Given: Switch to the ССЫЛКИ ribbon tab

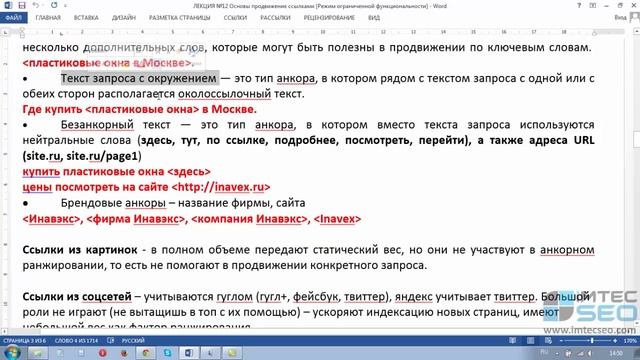Looking at the screenshot, I should (x=235, y=18).
